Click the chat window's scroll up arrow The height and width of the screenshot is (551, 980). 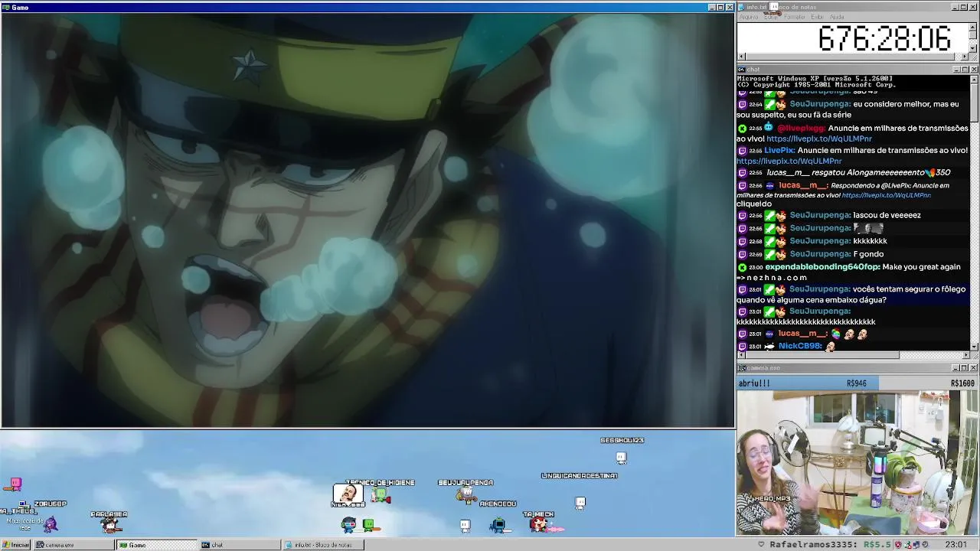974,79
